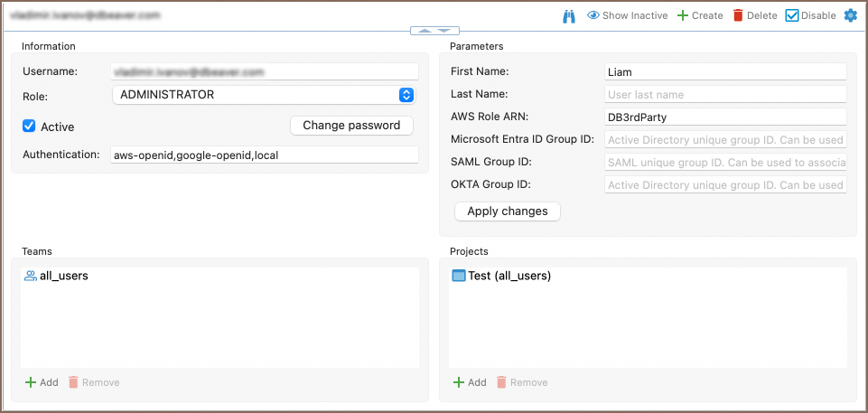
Task: Click the SAML Group ID field
Action: 724,162
